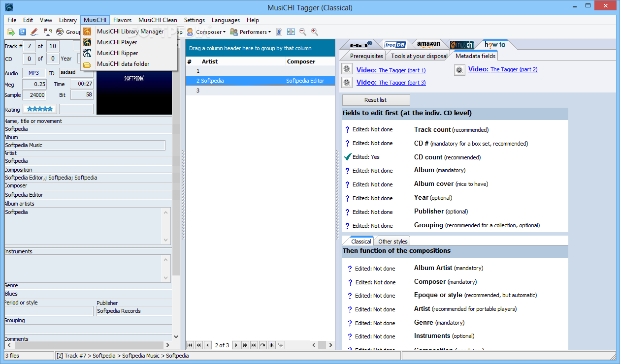Image resolution: width=620 pixels, height=364 pixels.
Task: Open the File menu
Action: [12, 20]
